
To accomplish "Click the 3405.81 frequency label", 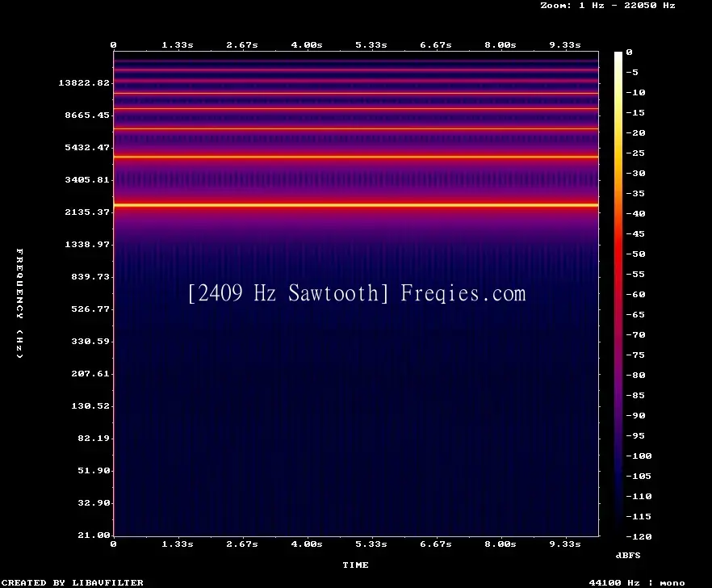I will tap(87, 179).
